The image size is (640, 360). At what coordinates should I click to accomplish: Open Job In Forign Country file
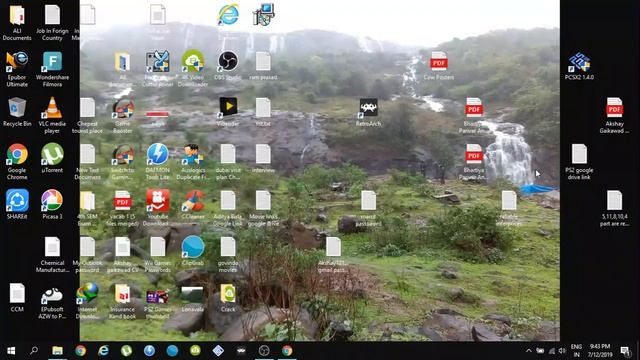[x=52, y=16]
